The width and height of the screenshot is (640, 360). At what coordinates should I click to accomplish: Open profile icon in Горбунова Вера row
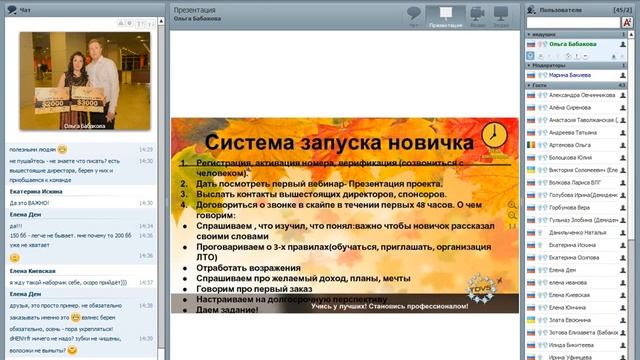[x=623, y=208]
